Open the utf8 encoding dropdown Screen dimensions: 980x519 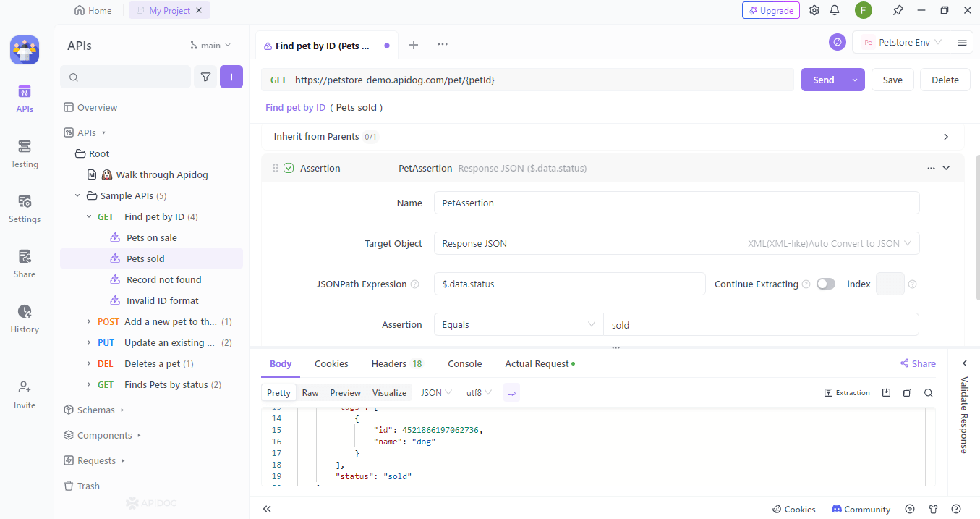[479, 392]
